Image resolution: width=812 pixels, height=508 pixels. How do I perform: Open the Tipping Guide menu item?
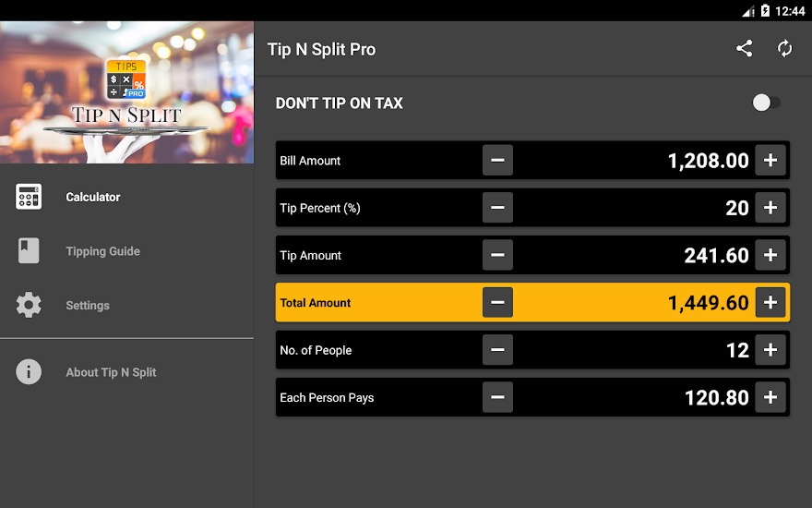click(x=102, y=251)
